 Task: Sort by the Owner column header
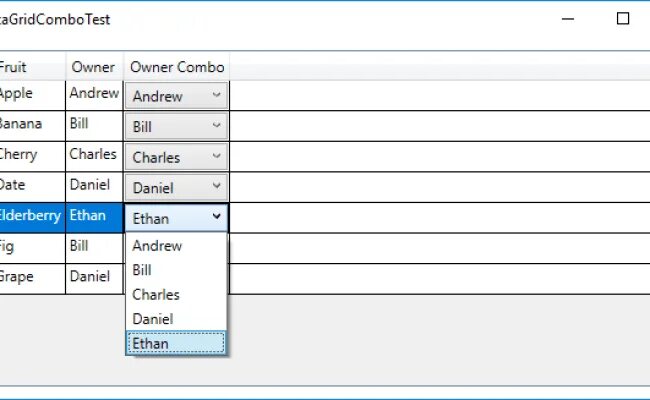(93, 67)
